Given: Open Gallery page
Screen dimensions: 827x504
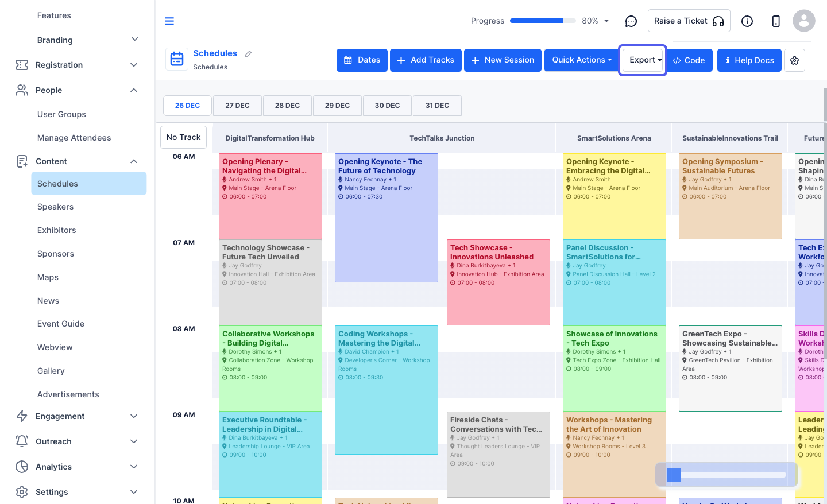Looking at the screenshot, I should pos(51,371).
